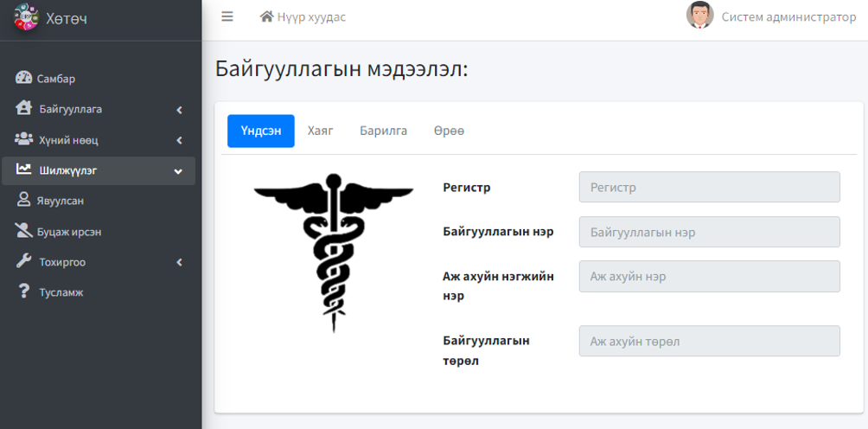This screenshot has width=868, height=429.
Task: Click the Буцаж ирсэн crossed-user icon
Action: [x=23, y=231]
